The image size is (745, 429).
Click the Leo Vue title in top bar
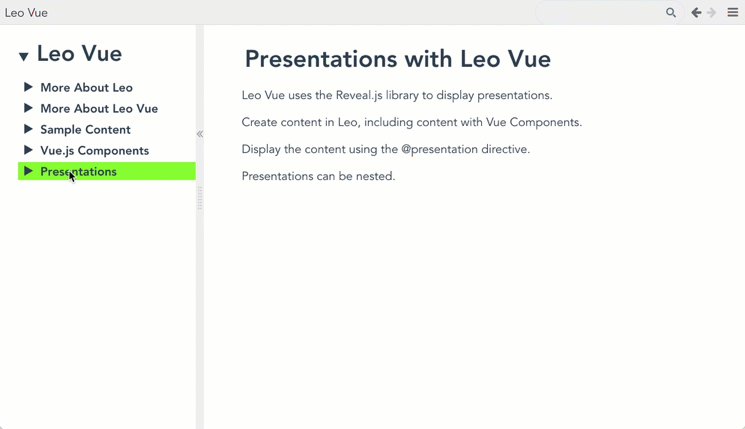27,13
